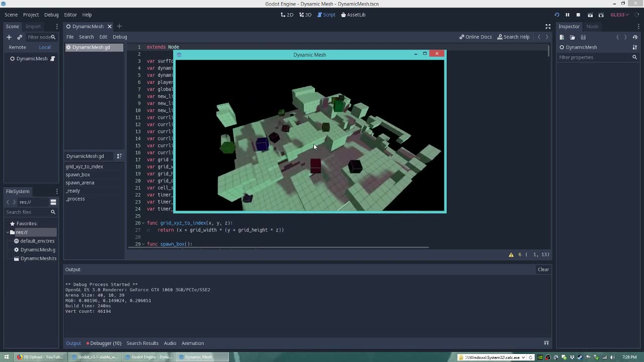The height and width of the screenshot is (362, 644).
Task: Jump to grid_xyz_to_index method
Action: click(x=84, y=166)
